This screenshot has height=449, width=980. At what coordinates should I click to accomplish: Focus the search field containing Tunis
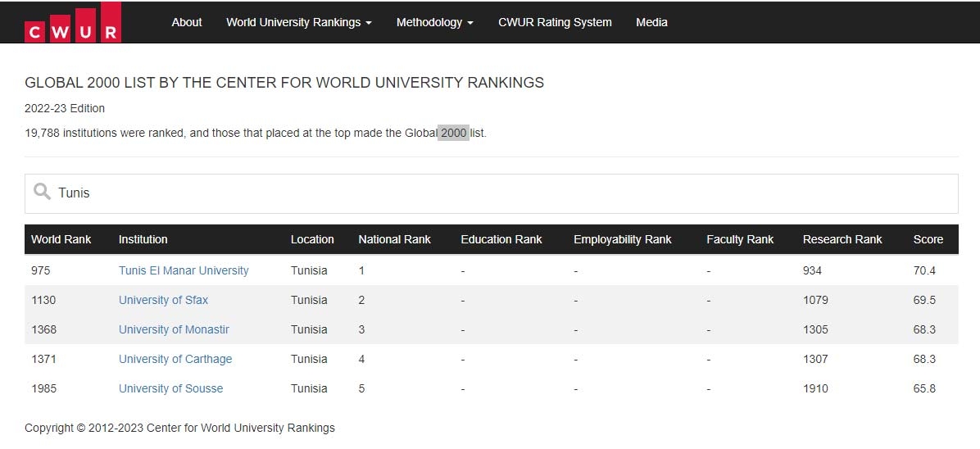click(x=492, y=193)
